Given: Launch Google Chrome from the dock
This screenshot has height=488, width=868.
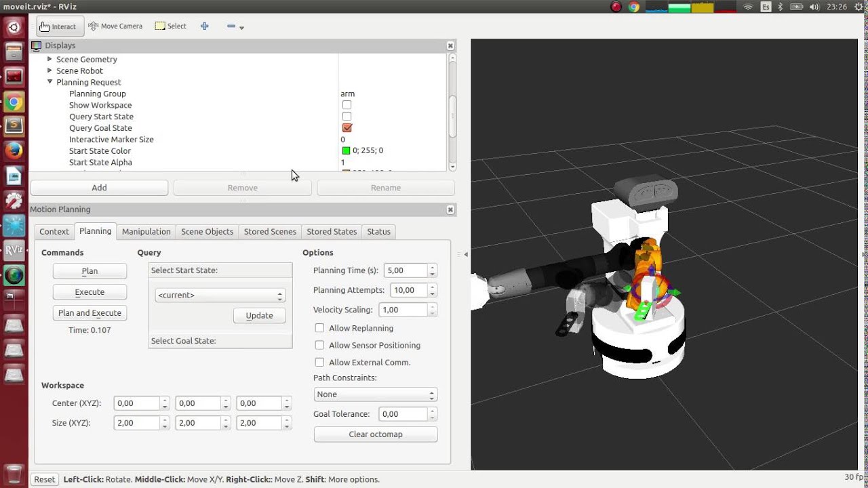Looking at the screenshot, I should (x=14, y=103).
